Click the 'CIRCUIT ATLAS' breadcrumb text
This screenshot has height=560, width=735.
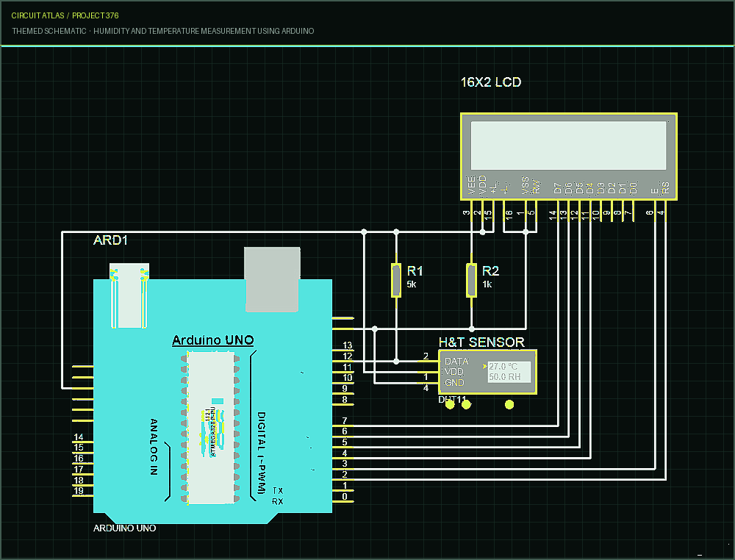tap(37, 15)
